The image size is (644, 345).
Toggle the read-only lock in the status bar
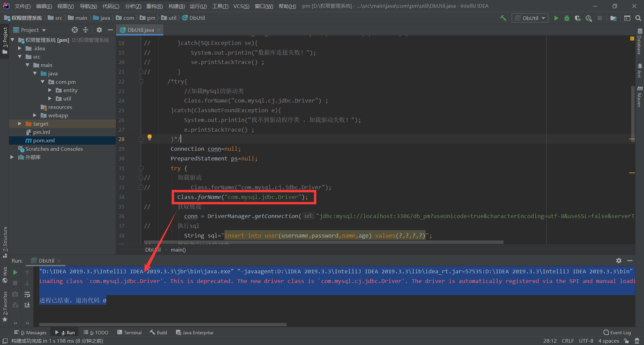coord(625,341)
